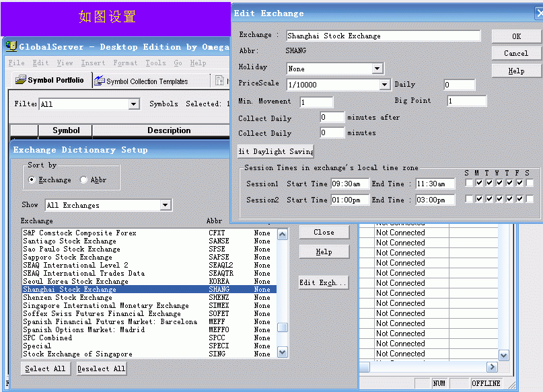This screenshot has width=543, height=392.
Task: Enable Saturday checkbox for Session1
Action: 530,183
